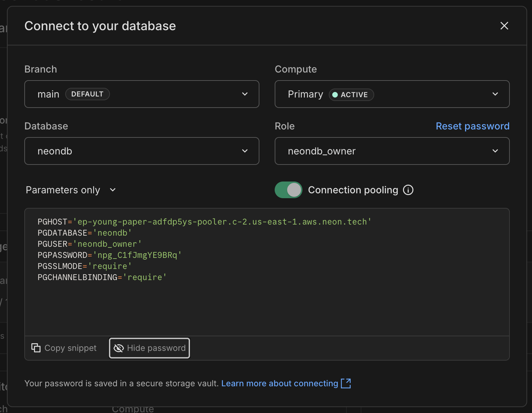Click the PGPASSWORD value in the code block
Viewport: 532px width, 413px height.
click(137, 255)
